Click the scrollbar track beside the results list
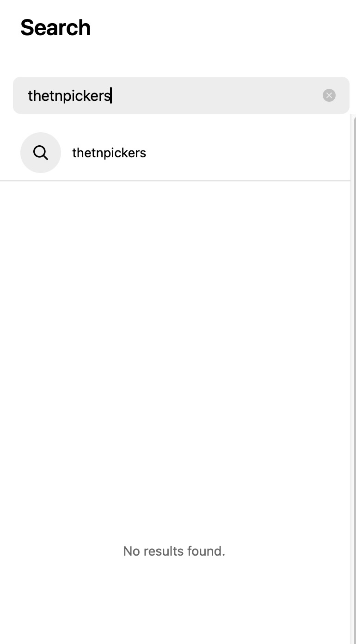The image size is (356, 644). 353,379
